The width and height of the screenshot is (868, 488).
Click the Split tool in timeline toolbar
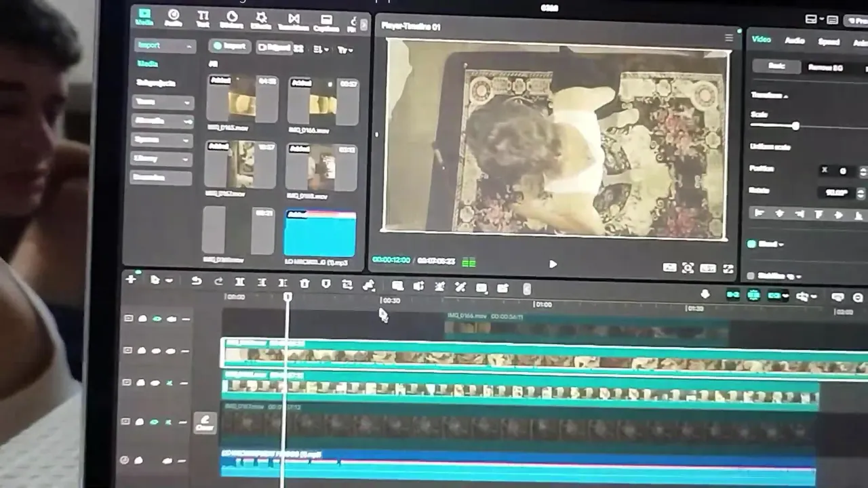239,283
